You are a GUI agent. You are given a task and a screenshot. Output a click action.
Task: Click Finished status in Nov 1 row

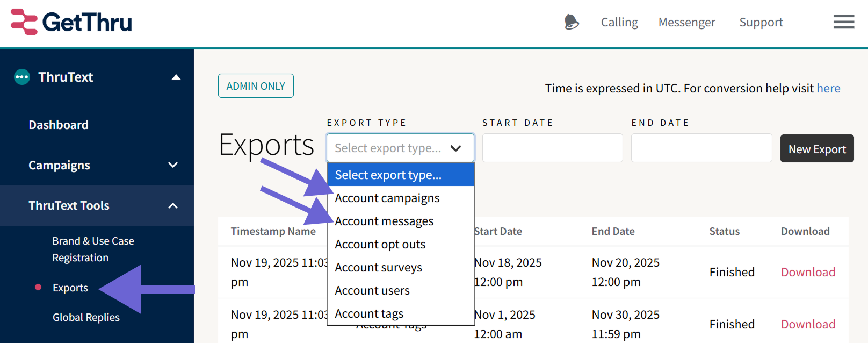[x=732, y=324]
